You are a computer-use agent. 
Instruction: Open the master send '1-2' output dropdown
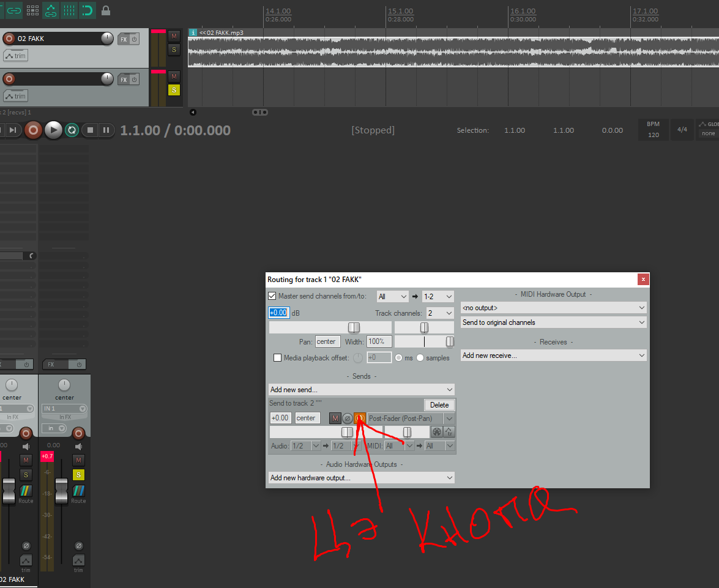[438, 297]
